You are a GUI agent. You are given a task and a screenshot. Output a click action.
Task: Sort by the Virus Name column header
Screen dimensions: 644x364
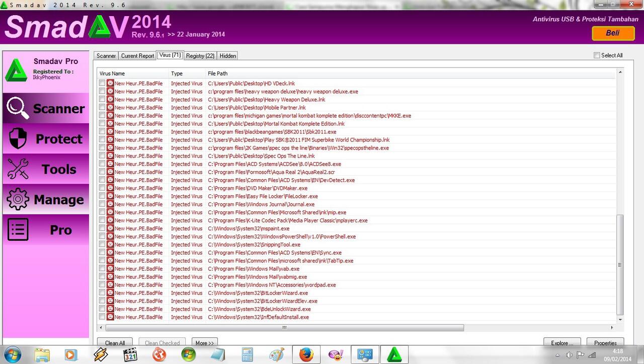tap(133, 74)
